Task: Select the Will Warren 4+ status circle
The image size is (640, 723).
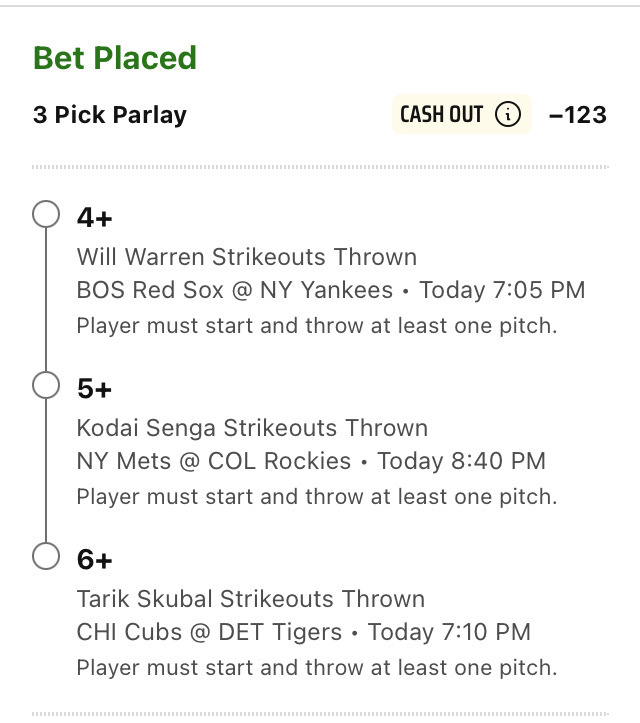Action: [46, 214]
